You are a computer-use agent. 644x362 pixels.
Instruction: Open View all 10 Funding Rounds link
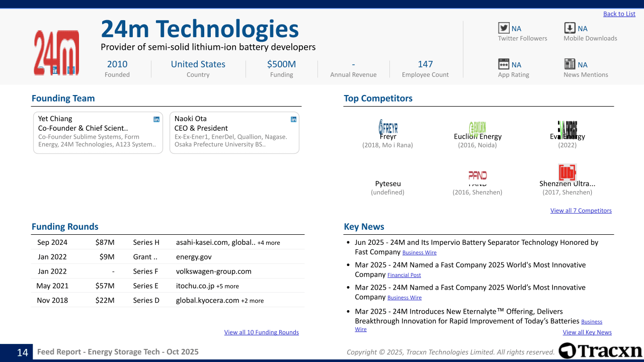click(x=261, y=332)
